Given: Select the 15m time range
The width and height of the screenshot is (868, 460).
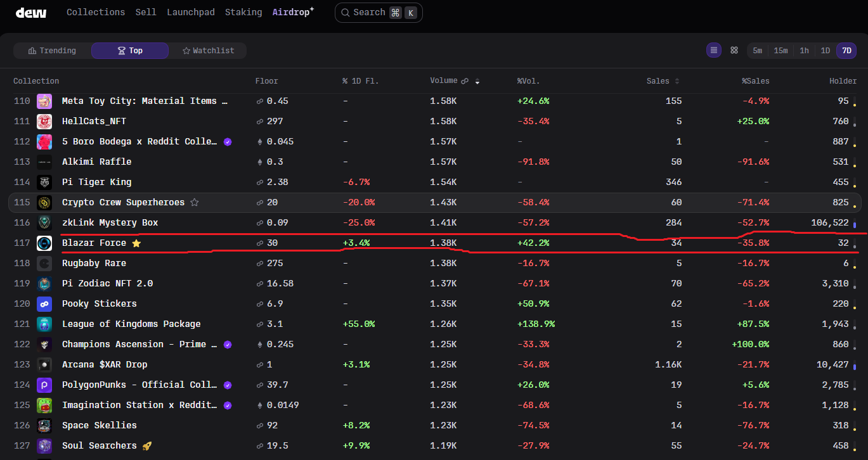Looking at the screenshot, I should [781, 51].
